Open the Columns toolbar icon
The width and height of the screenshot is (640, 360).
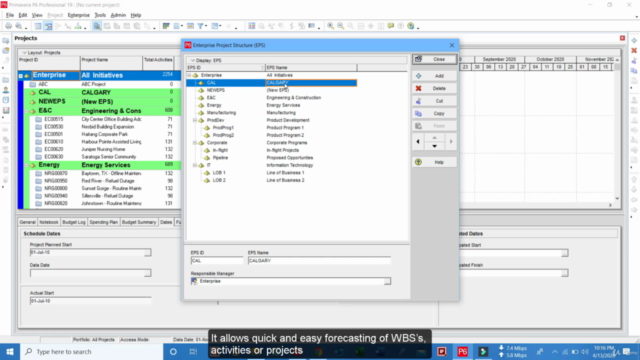(177, 26)
